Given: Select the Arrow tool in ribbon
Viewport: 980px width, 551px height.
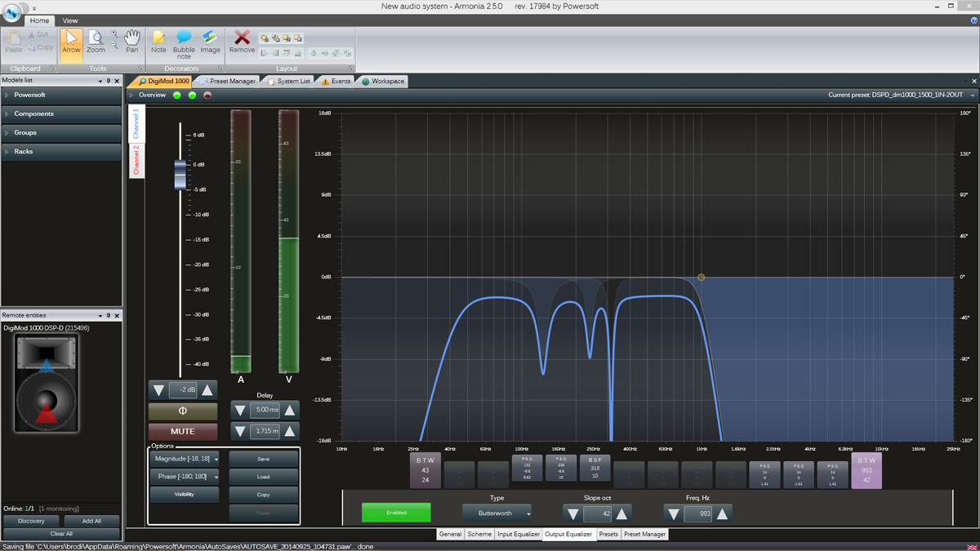Looking at the screenshot, I should [71, 42].
